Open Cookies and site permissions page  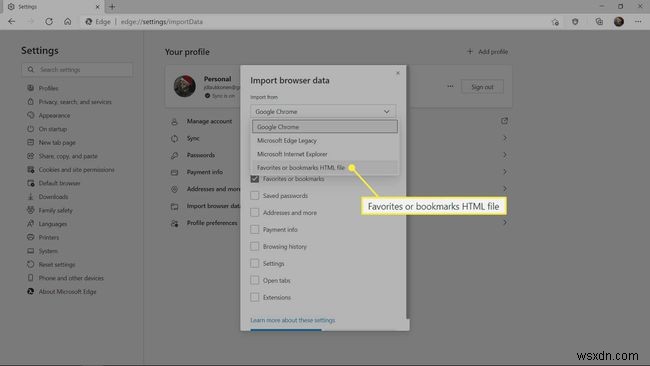coord(76,170)
